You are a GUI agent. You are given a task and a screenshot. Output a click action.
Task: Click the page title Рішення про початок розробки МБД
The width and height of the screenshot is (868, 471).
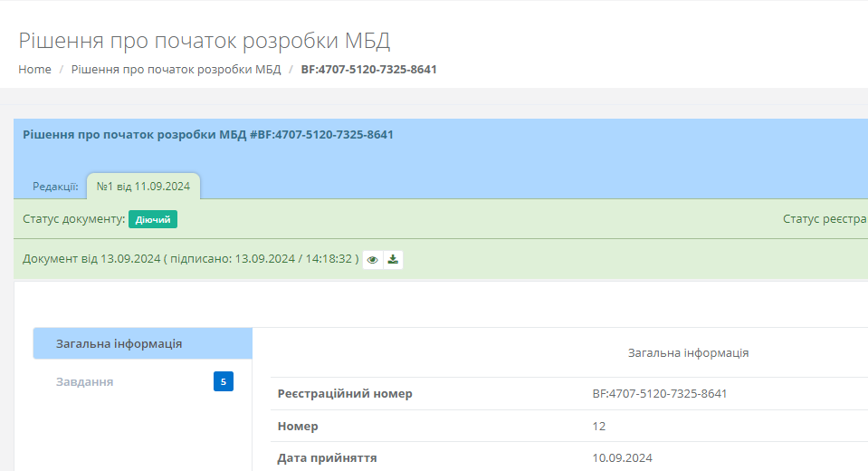tap(204, 42)
